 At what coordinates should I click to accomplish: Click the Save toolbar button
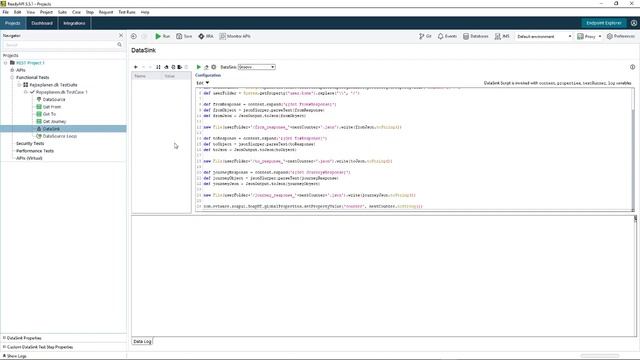[184, 36]
